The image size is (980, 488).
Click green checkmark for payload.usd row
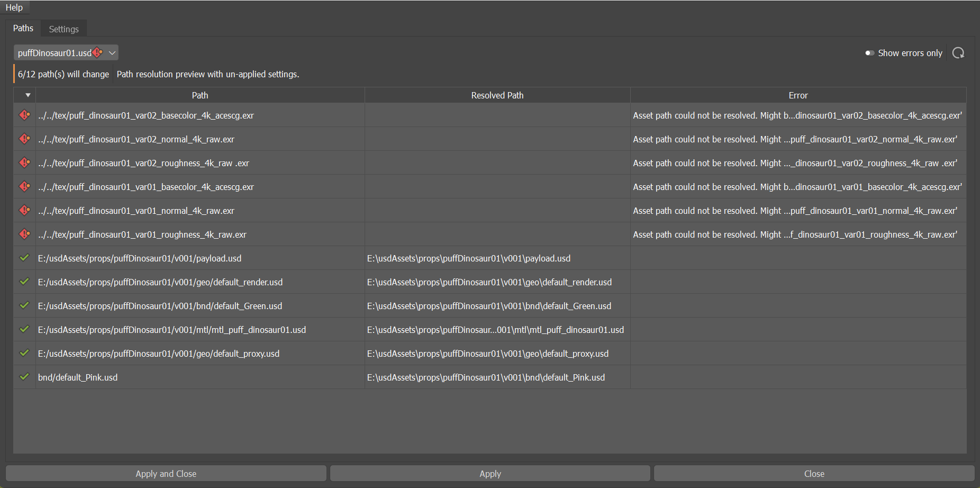(24, 258)
